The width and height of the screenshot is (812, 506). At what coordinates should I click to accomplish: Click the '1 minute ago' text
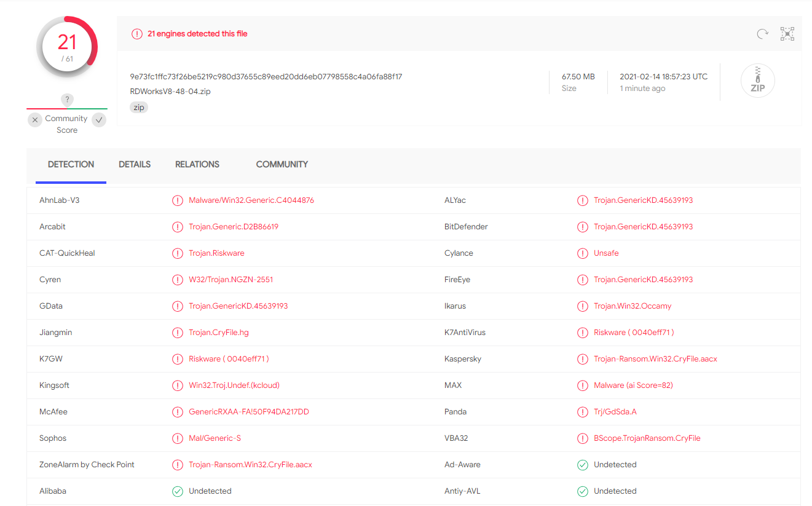click(642, 89)
